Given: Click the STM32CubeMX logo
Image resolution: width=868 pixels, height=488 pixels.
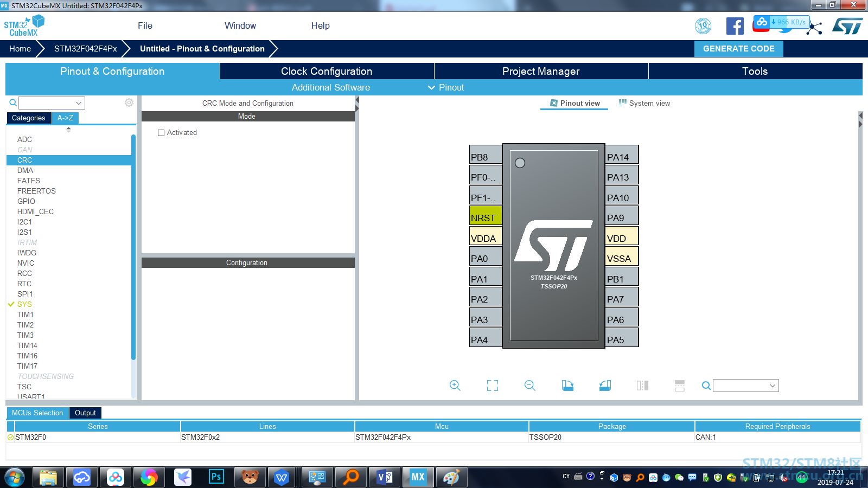Looking at the screenshot, I should coord(24,25).
